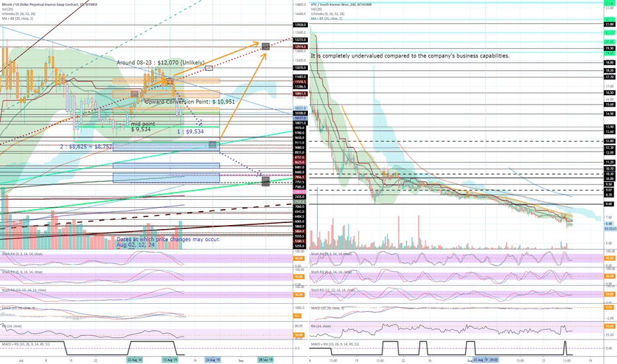Select RSI (14, close) label in Bitcoin chart

pyautogui.click(x=12, y=326)
